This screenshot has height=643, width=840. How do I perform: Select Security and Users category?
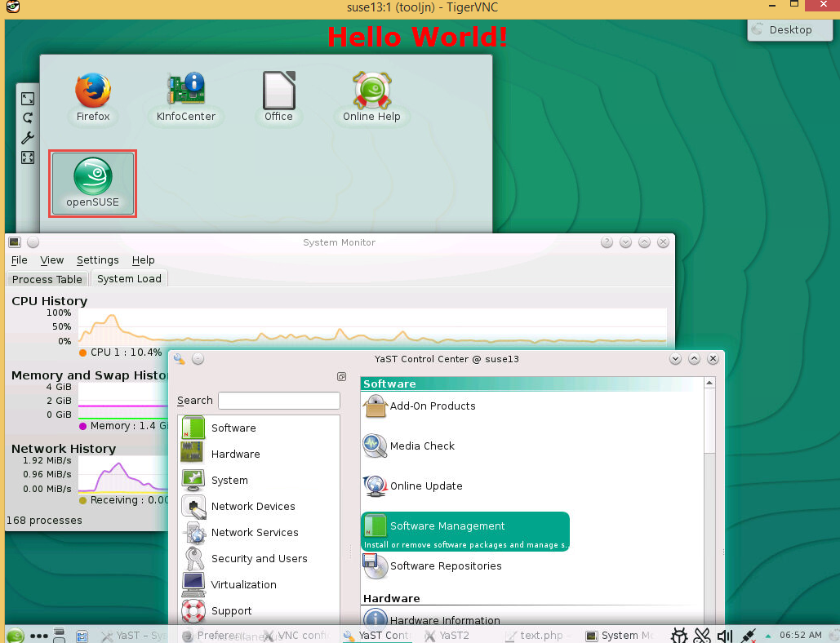260,558
